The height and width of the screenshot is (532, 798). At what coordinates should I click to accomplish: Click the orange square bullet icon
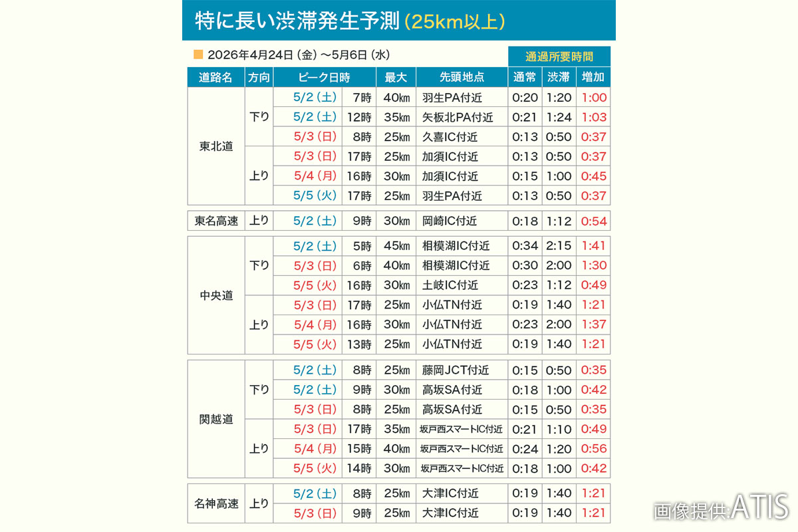198,56
